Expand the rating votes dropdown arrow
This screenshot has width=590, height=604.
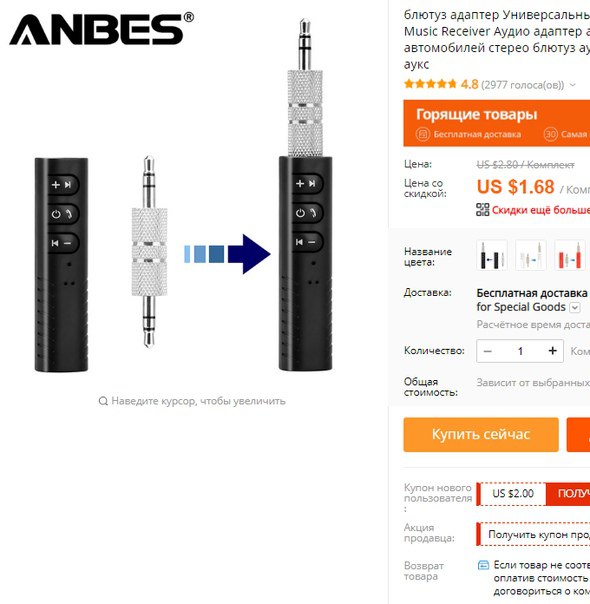573,85
